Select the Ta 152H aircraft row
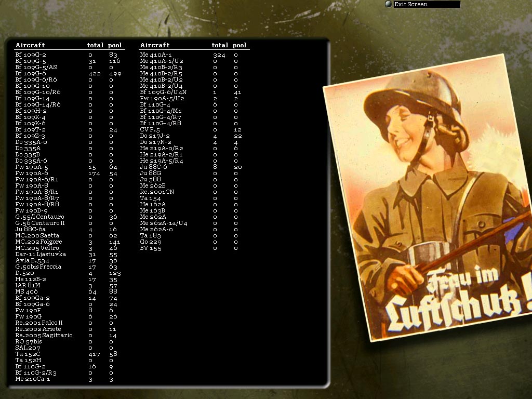The image size is (532, 399). pos(69,361)
